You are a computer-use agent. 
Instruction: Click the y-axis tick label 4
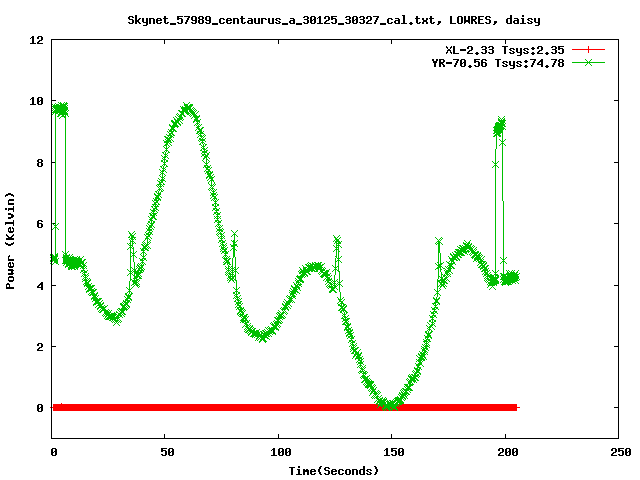tap(40, 286)
